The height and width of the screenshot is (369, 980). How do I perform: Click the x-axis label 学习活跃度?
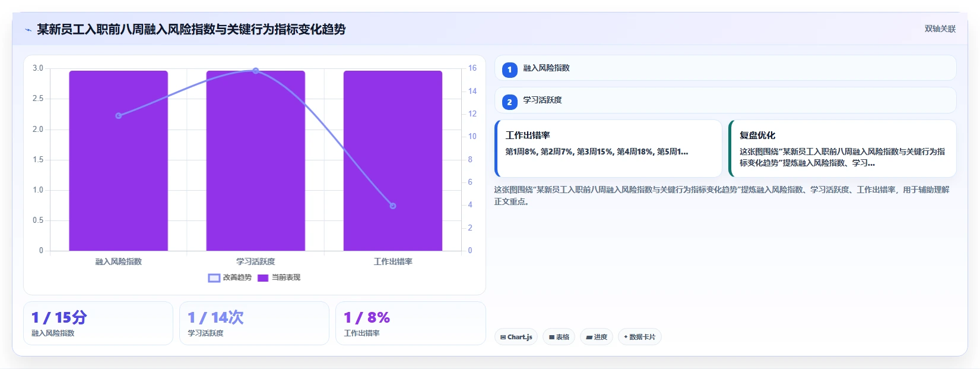[256, 261]
